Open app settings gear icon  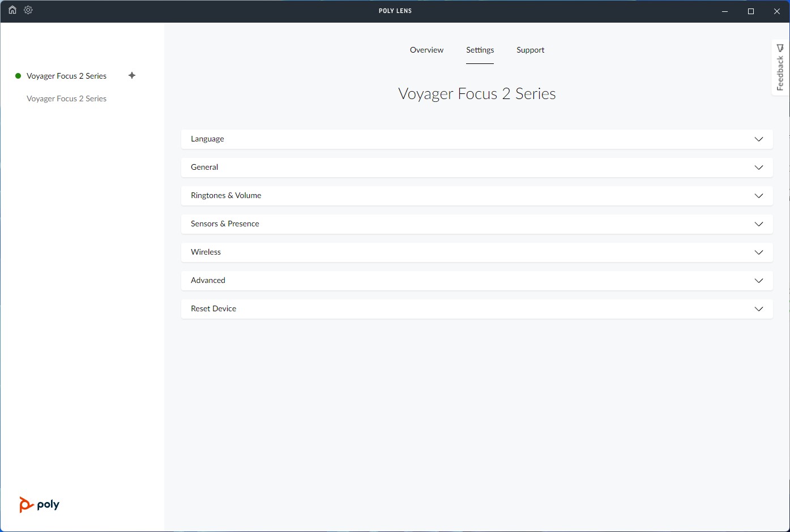pyautogui.click(x=28, y=10)
